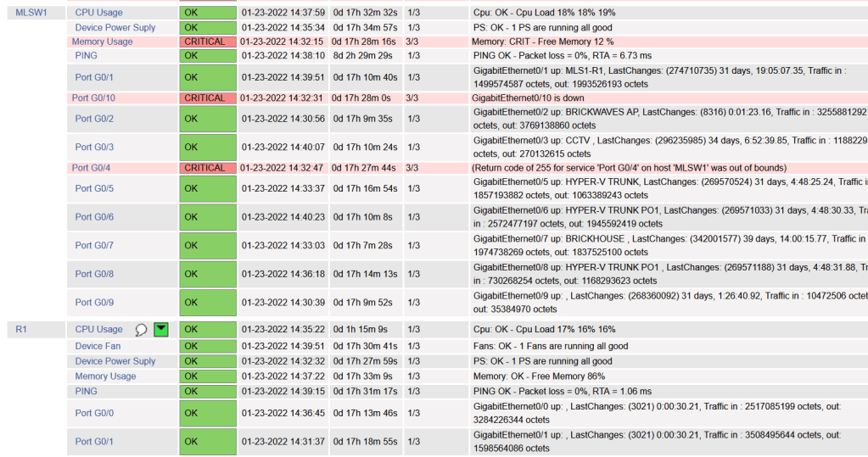Open Port G0/5 HYPER-V trunk service
This screenshot has height=457, width=868.
(x=94, y=188)
